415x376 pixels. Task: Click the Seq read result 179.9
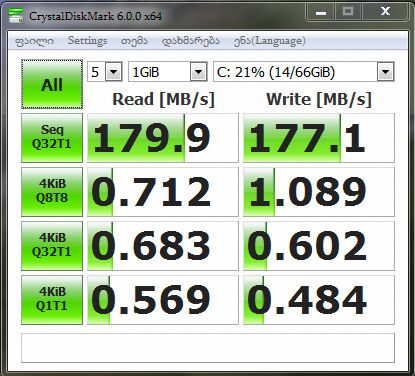pyautogui.click(x=163, y=138)
